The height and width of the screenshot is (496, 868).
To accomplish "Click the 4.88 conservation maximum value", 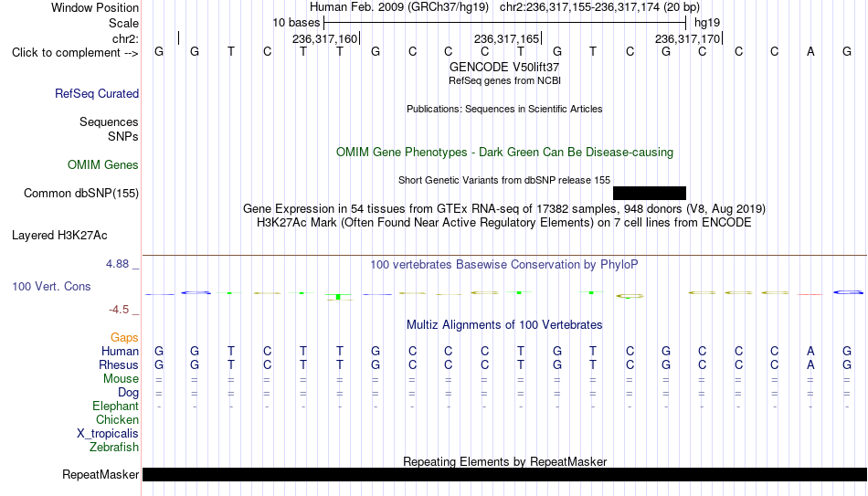I will pos(117,264).
